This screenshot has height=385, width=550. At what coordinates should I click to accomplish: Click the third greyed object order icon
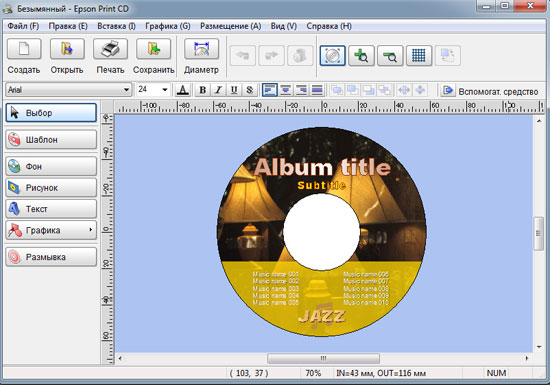coord(369,90)
